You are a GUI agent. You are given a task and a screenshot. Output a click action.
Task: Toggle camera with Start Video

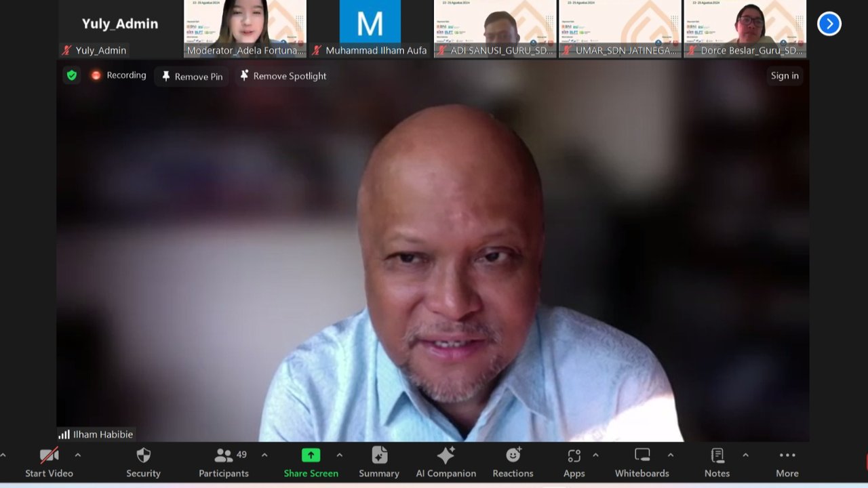click(49, 462)
